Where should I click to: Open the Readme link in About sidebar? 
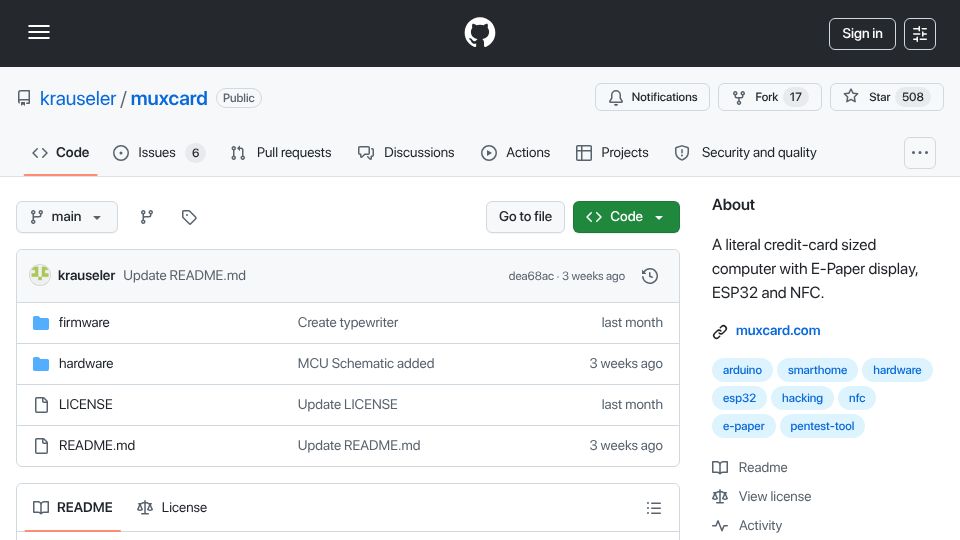click(750, 468)
